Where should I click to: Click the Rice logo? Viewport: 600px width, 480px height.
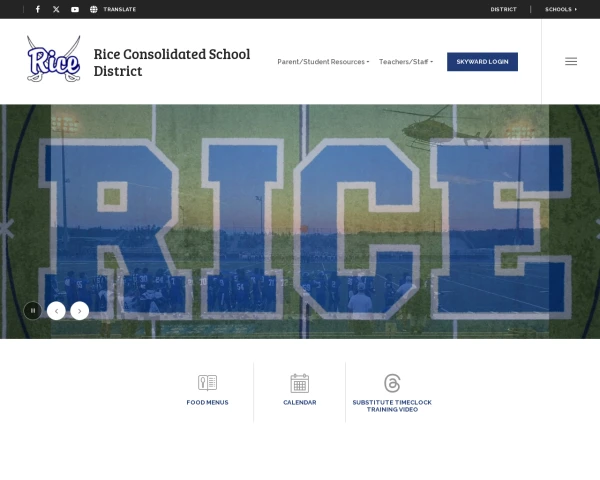point(54,59)
